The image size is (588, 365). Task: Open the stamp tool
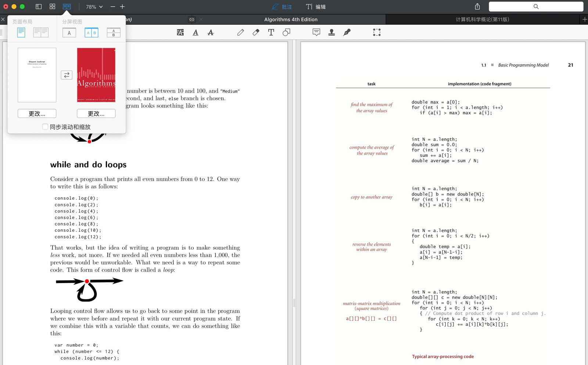(331, 33)
